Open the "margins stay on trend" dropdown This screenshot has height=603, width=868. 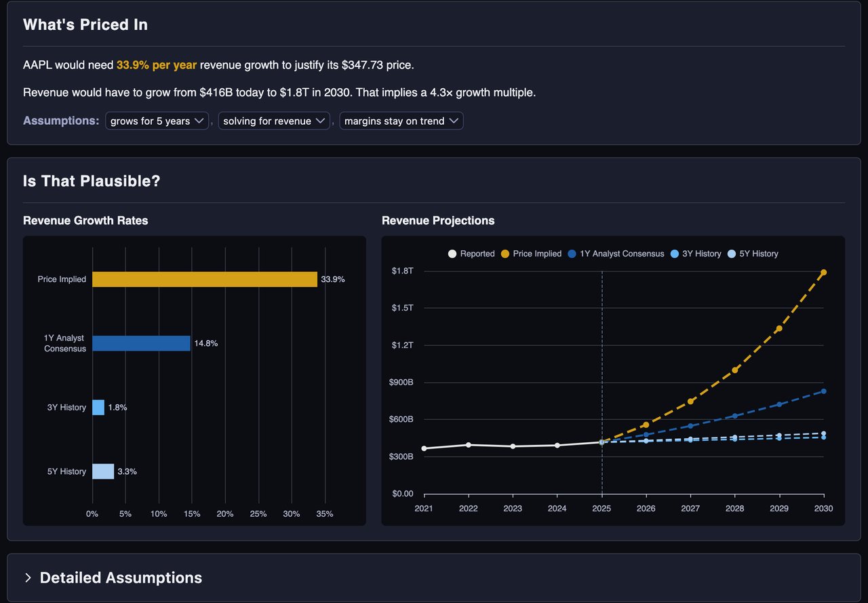pos(401,121)
